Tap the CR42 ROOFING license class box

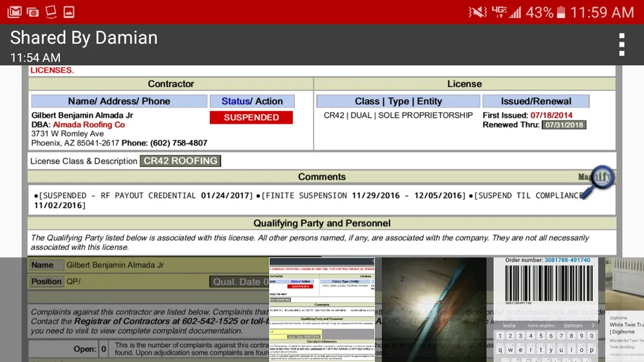[x=180, y=161]
